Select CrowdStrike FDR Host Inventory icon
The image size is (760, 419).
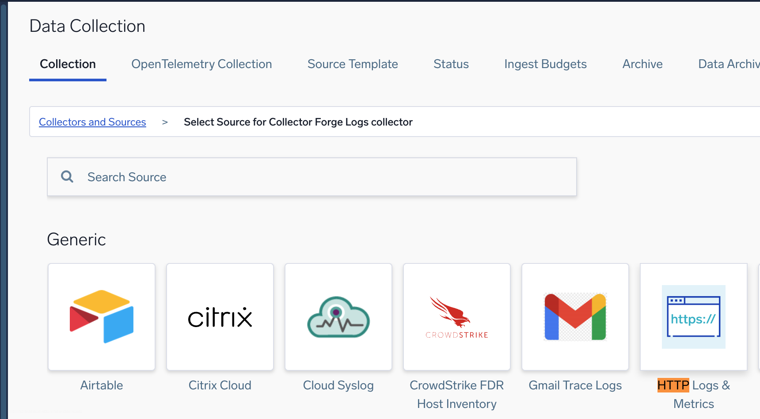(x=457, y=317)
